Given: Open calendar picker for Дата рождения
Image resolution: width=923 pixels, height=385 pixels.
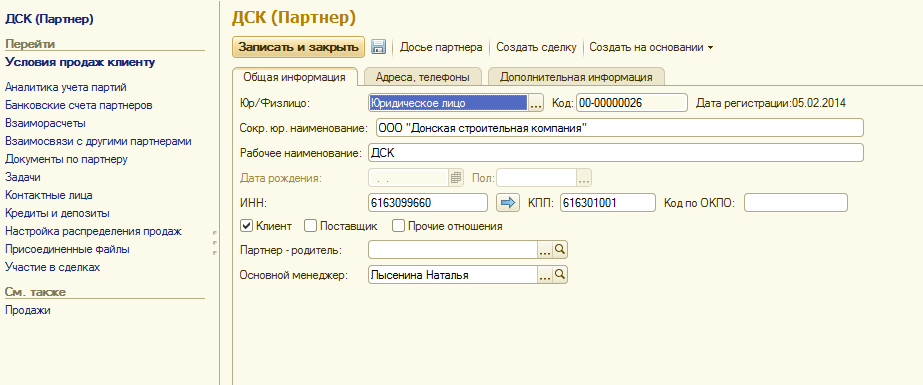Looking at the screenshot, I should coord(456,177).
